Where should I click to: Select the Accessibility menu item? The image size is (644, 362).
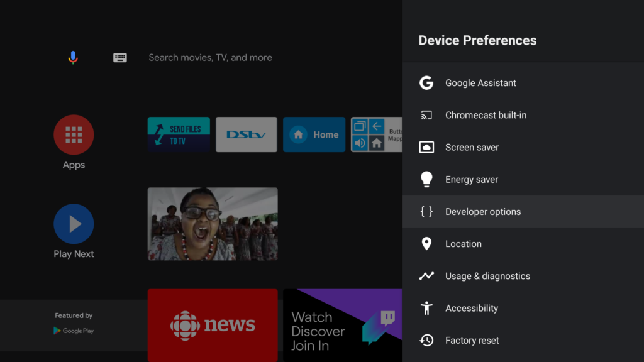[472, 308]
